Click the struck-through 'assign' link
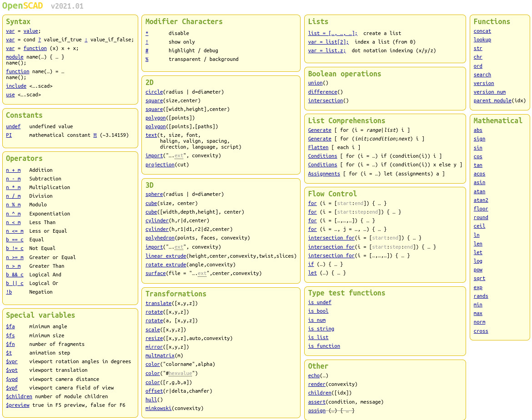 316,411
